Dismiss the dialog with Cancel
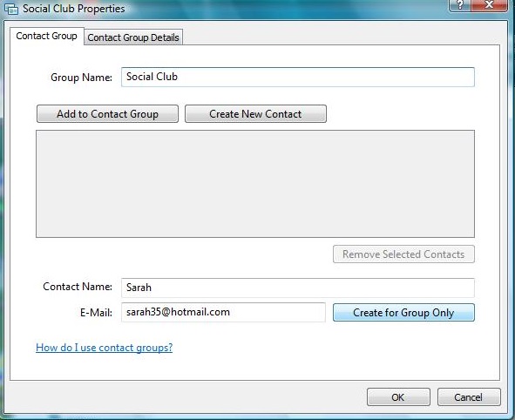515x420 pixels. pyautogui.click(x=469, y=397)
